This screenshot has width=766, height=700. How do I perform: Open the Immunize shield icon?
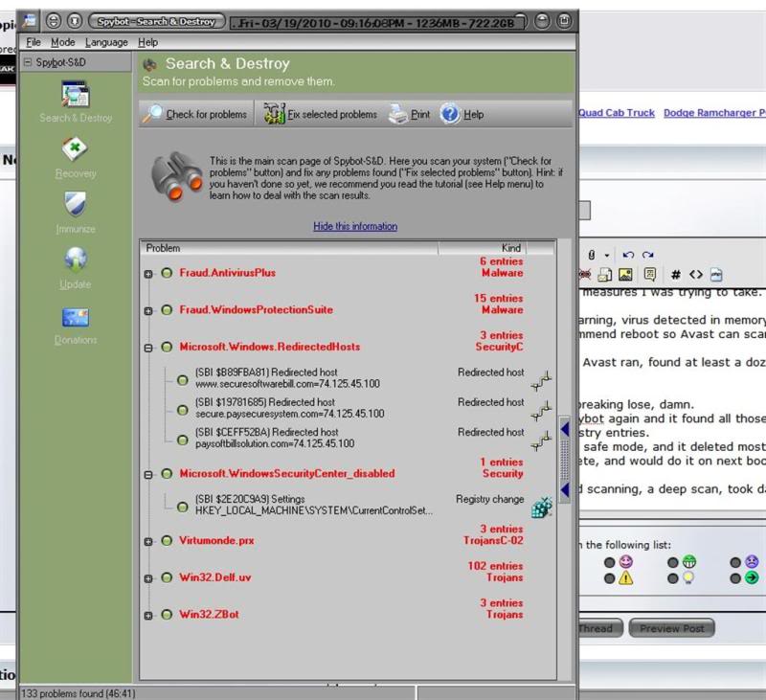[75, 204]
